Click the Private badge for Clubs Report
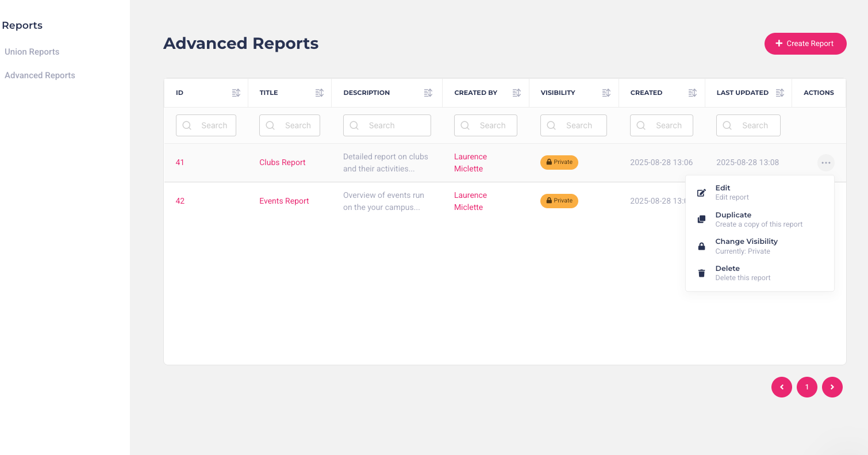Viewport: 868px width, 455px height. [559, 162]
